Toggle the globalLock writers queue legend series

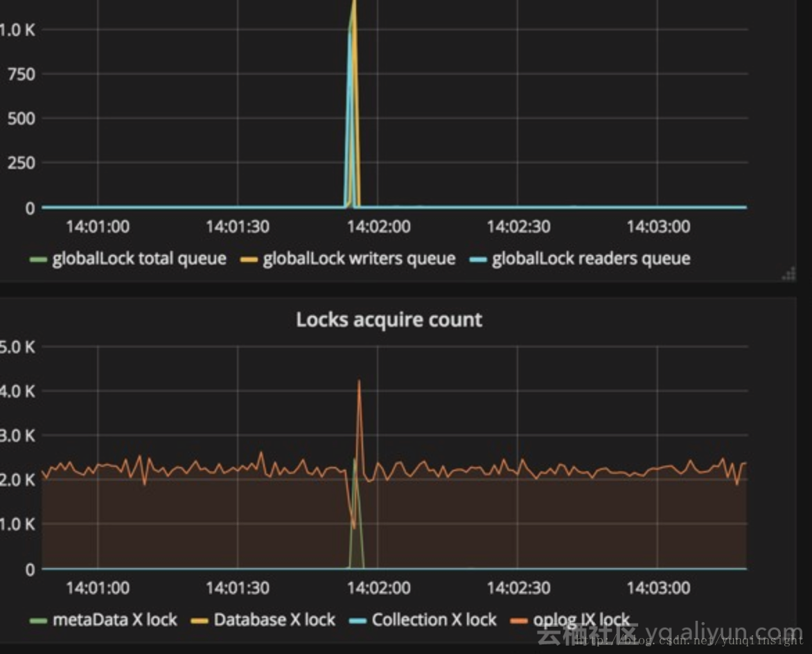click(x=359, y=258)
